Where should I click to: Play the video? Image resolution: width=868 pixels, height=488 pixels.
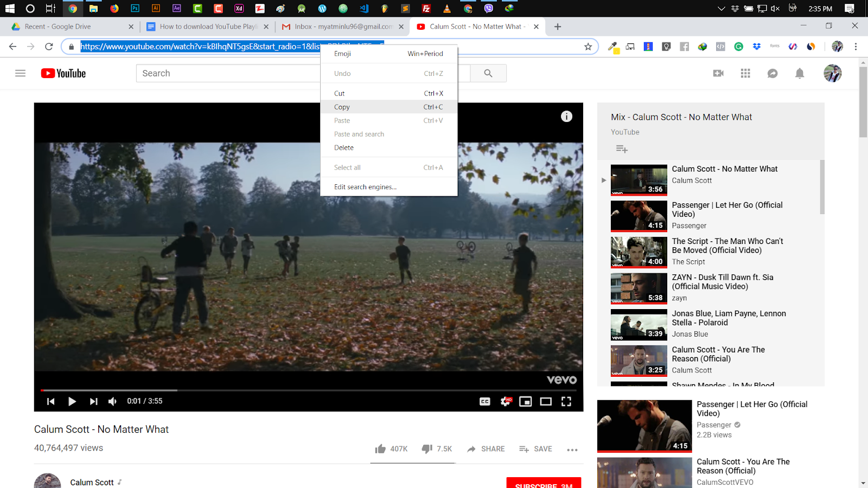coord(72,401)
